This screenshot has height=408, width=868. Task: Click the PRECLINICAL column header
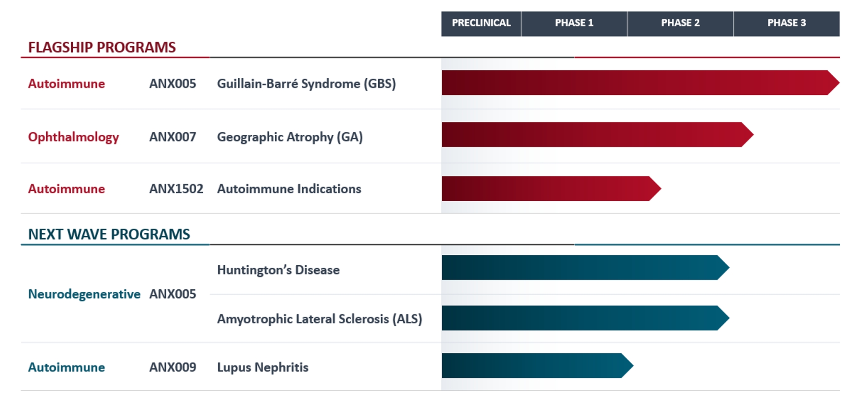pyautogui.click(x=481, y=23)
